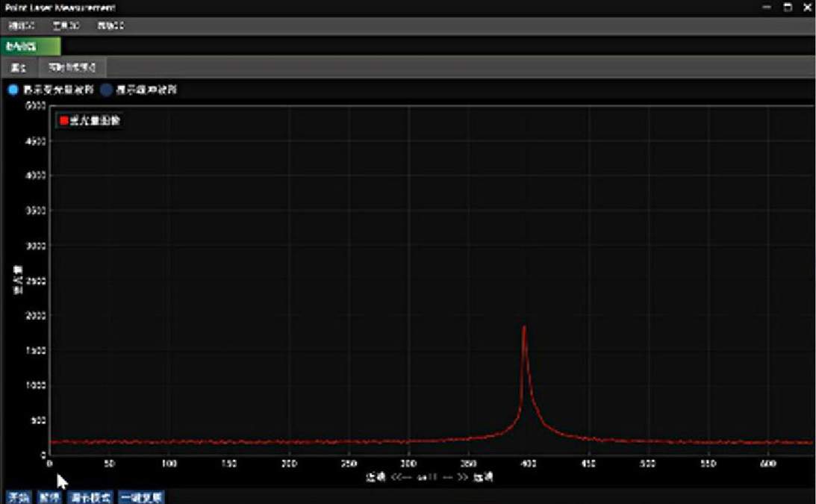This screenshot has width=816, height=504.
Task: Click the vertical y-axis title label
Action: click(x=18, y=279)
